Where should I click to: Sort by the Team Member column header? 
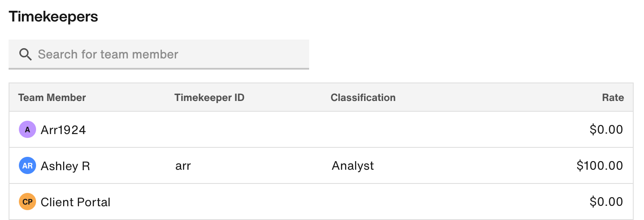coord(52,98)
